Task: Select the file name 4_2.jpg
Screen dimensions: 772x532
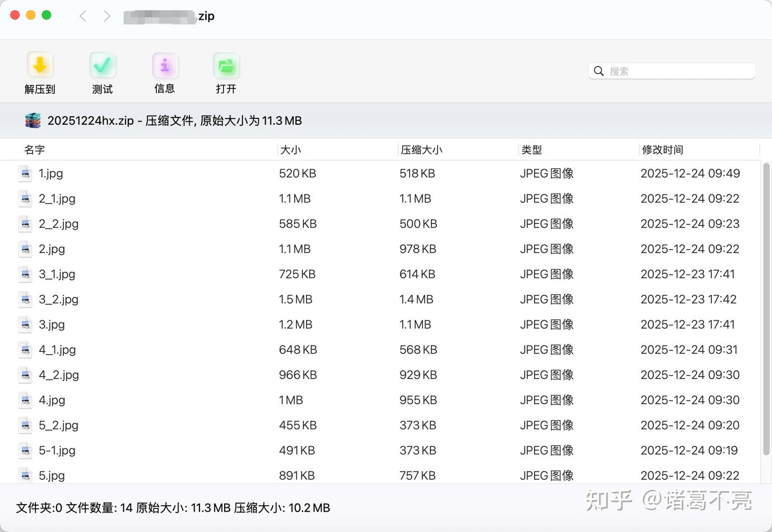Action: [59, 375]
